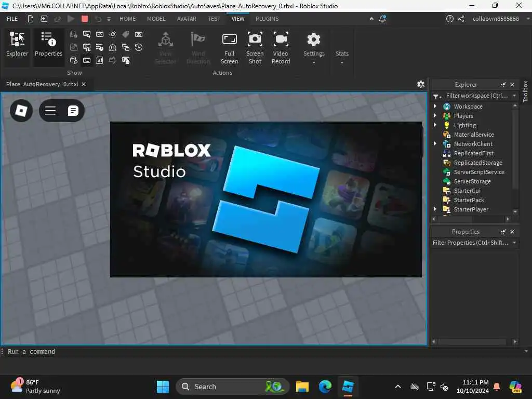The image size is (532, 399).
Task: Open the terminal-with-bar-chart Script Performance icon
Action: (87, 47)
